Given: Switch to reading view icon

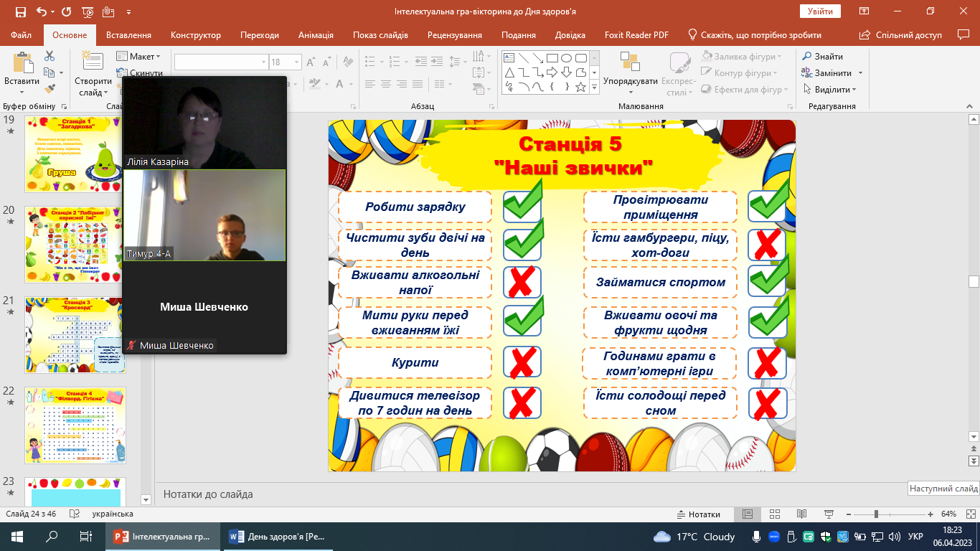Looking at the screenshot, I should pos(801,514).
